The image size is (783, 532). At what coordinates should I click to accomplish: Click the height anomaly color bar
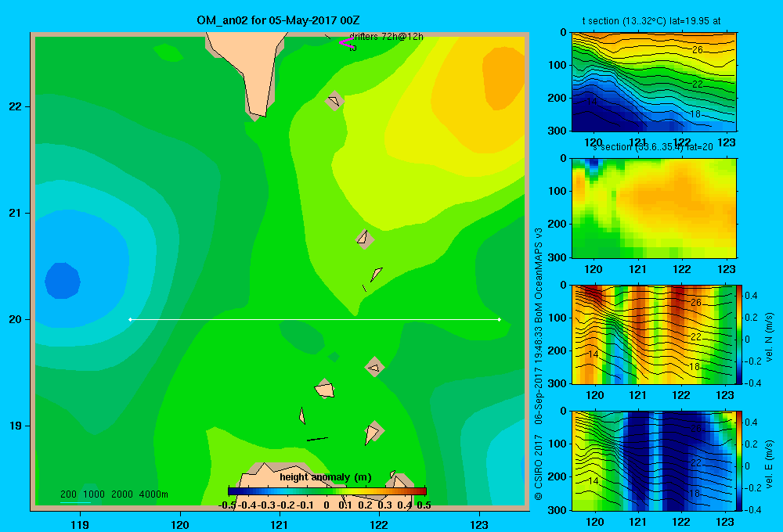coord(327,491)
